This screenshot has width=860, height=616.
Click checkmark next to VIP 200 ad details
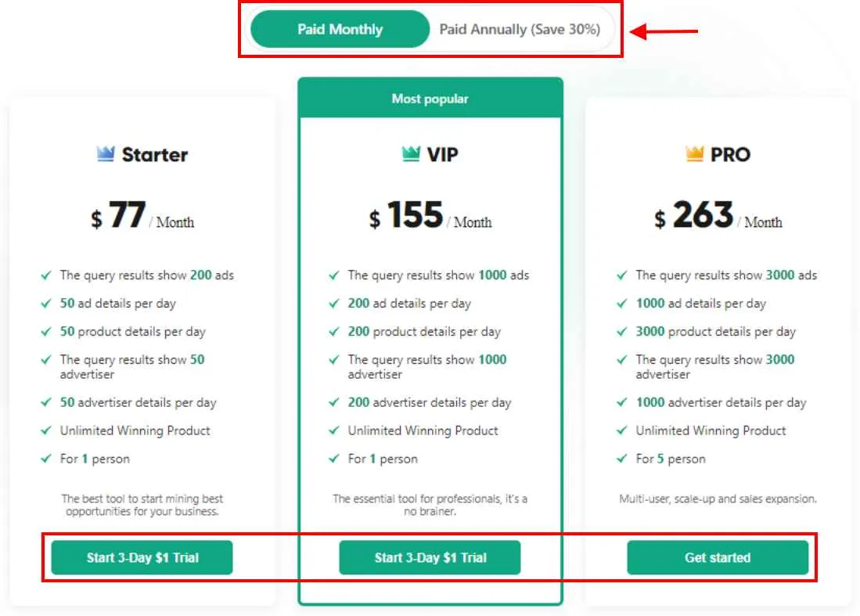tap(334, 304)
